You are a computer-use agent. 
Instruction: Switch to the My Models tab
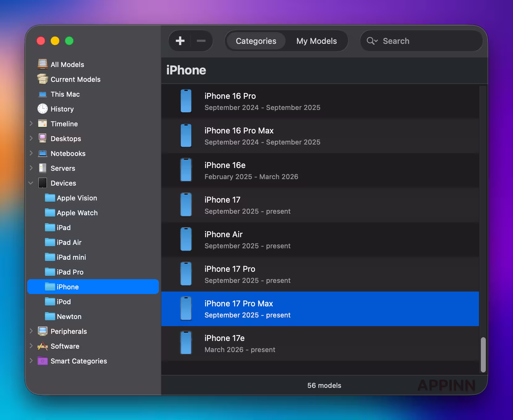click(316, 41)
